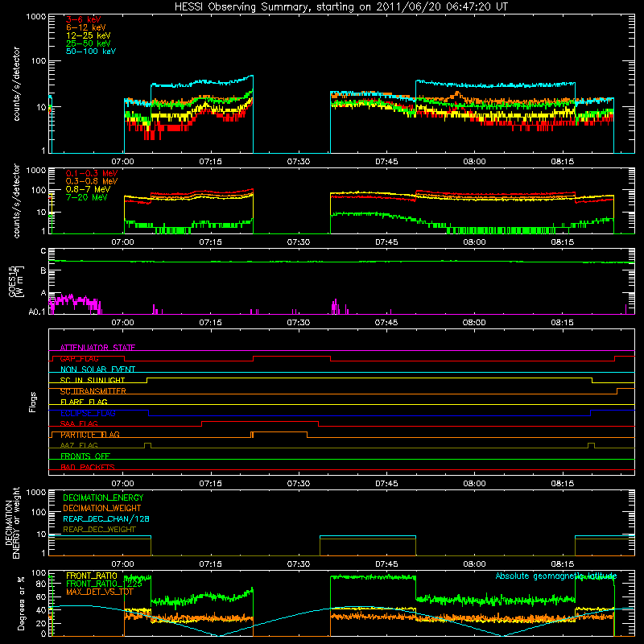Image resolution: width=644 pixels, height=644 pixels.
Task: Click the 07:15 tick under the MeV panel
Action: pyautogui.click(x=210, y=242)
